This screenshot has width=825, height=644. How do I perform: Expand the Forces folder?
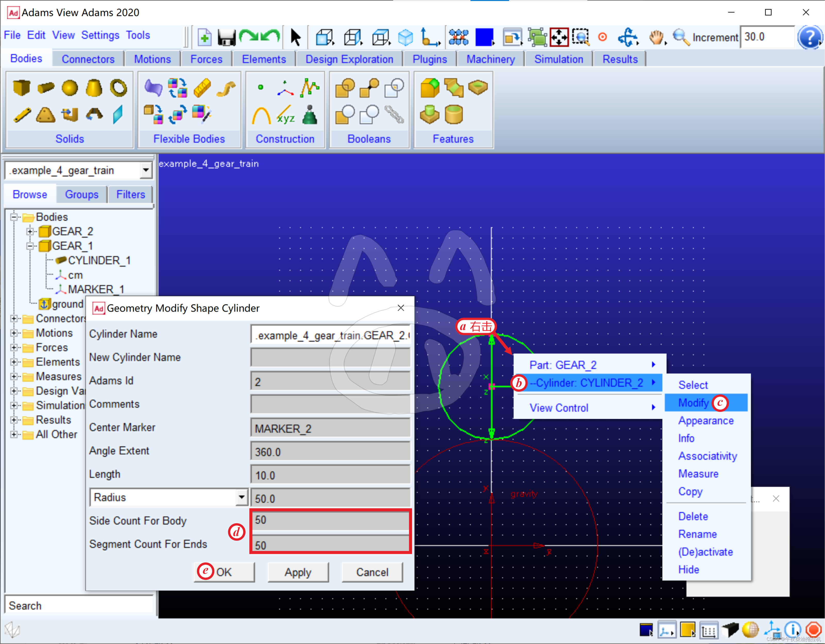click(14, 348)
